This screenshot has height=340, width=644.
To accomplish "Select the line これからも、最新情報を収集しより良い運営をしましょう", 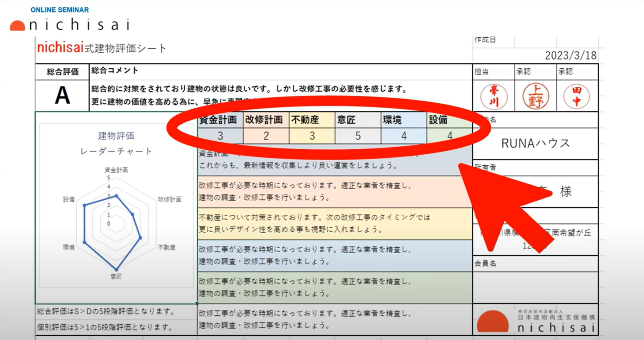I will click(298, 166).
